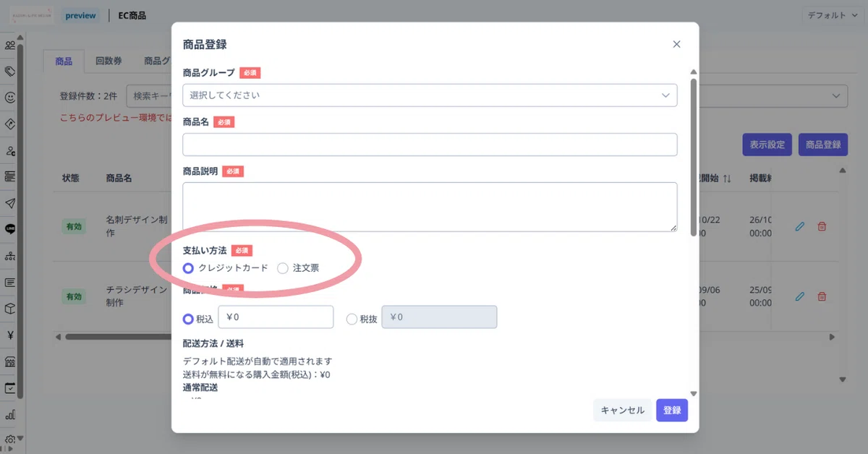This screenshot has height=454, width=868.
Task: Click the red trash icon for チラシデザイン制作
Action: coord(822,296)
